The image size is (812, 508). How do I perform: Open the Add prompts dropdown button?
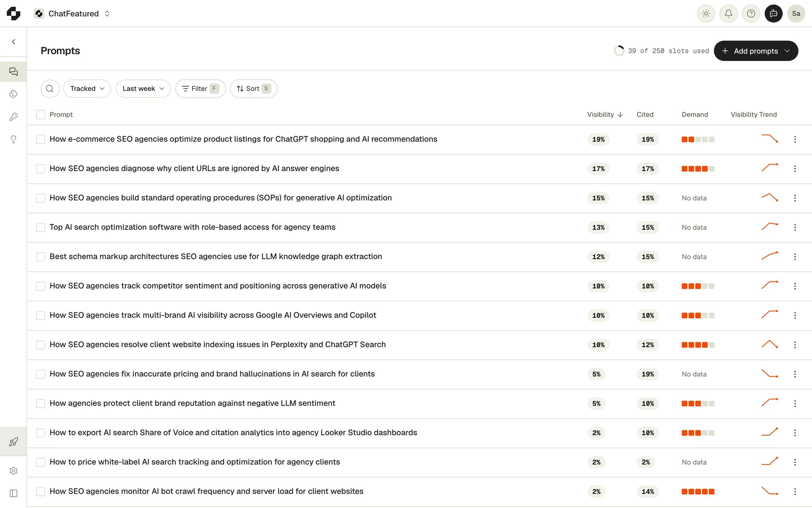(x=756, y=51)
